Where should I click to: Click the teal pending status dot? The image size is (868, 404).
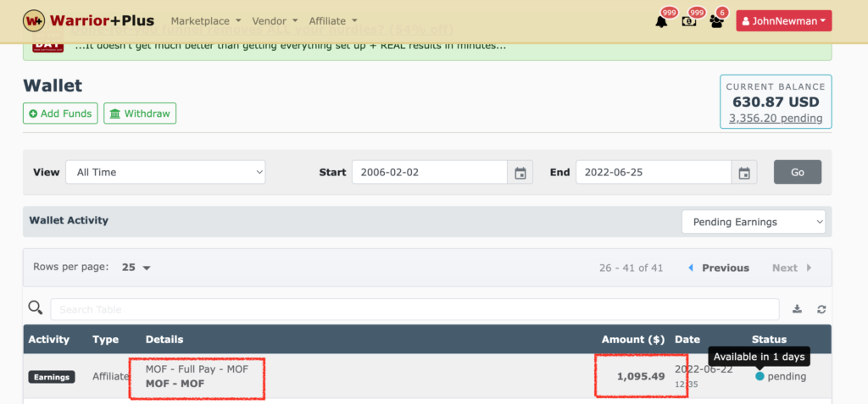[x=759, y=376]
